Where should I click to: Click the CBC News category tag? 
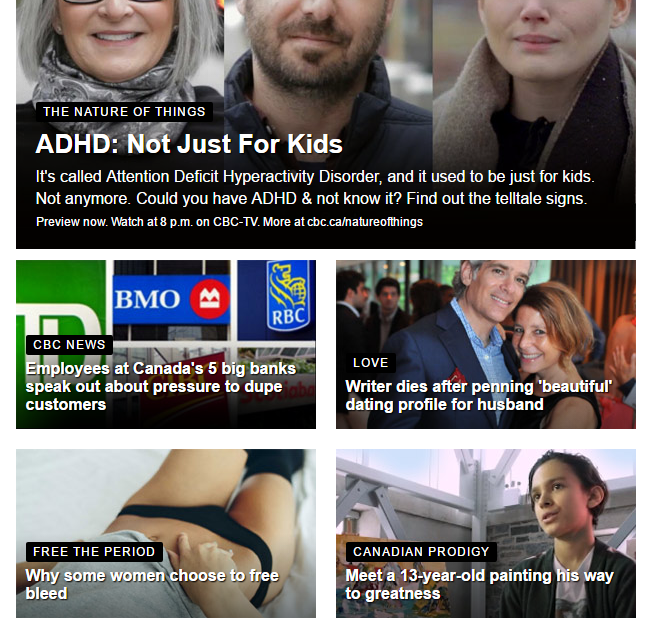coord(69,345)
